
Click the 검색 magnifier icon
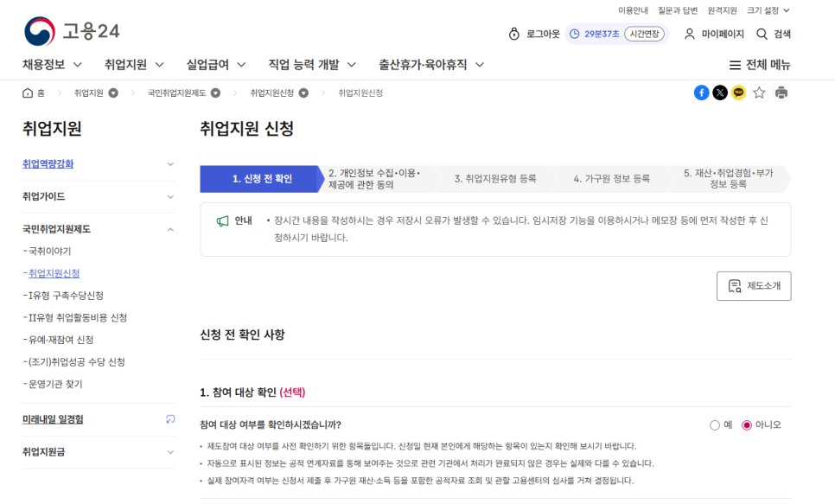point(762,34)
